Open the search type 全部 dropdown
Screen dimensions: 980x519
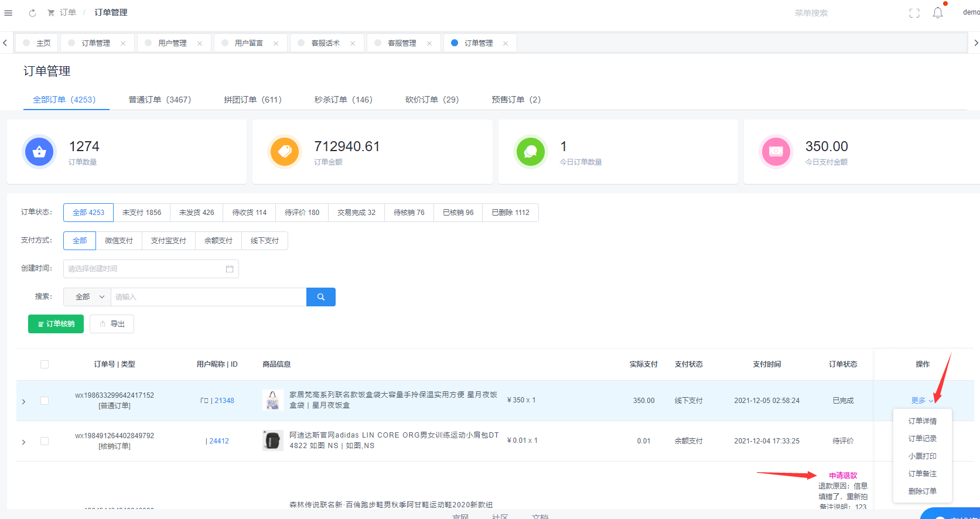click(87, 297)
